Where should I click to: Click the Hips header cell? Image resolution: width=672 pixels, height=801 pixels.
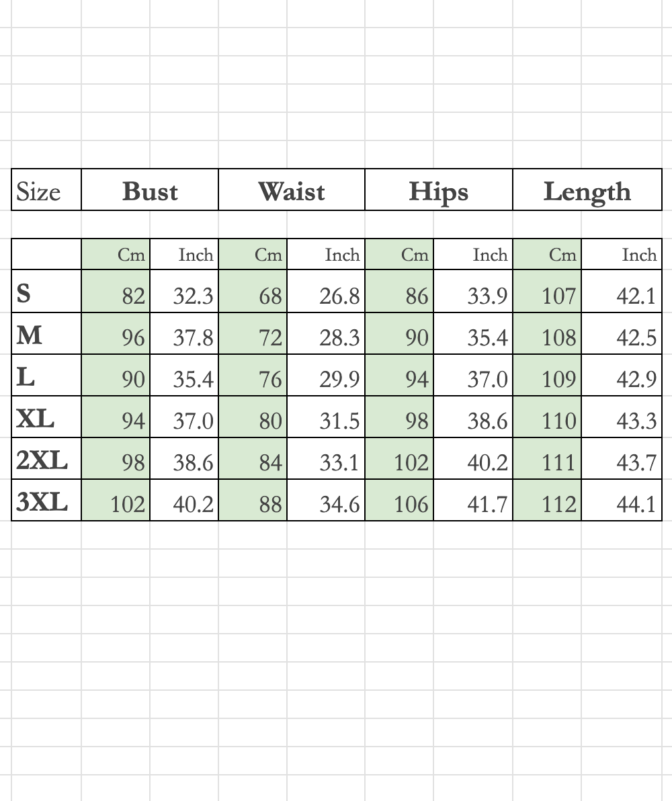coord(439,191)
